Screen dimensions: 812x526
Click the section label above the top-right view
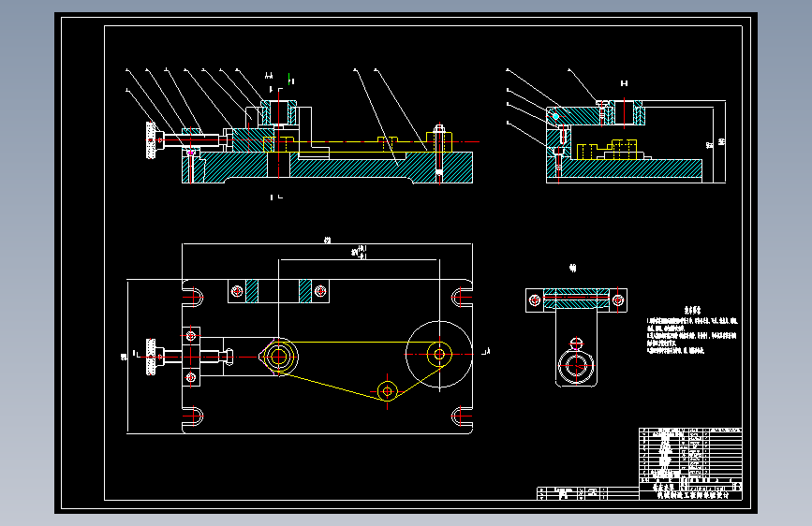click(x=624, y=83)
